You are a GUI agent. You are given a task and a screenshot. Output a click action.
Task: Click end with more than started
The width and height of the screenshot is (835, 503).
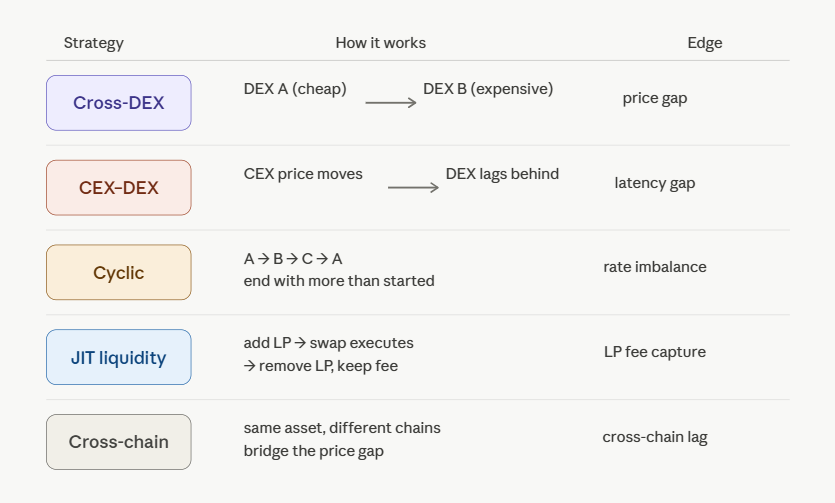click(339, 281)
